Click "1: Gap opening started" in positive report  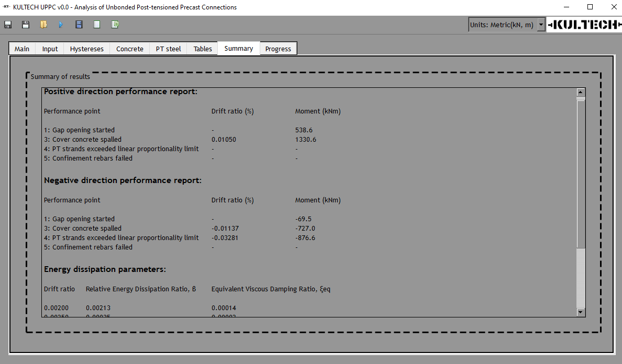pos(80,130)
